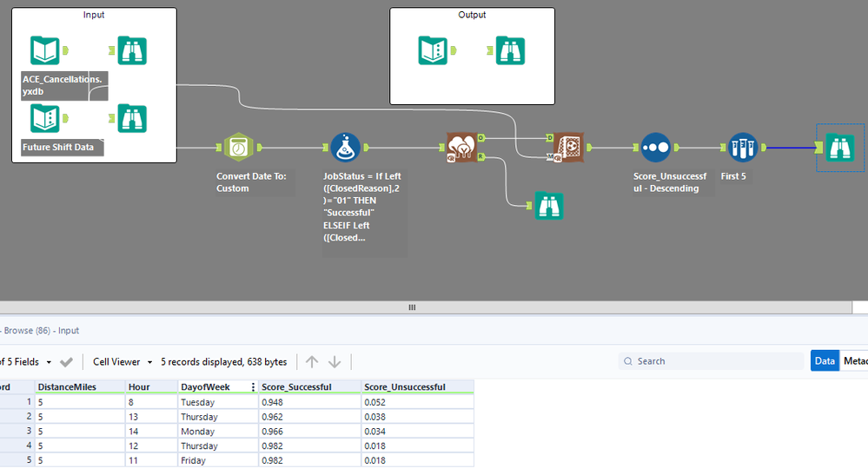Select the Tuesday cell

tap(218, 402)
